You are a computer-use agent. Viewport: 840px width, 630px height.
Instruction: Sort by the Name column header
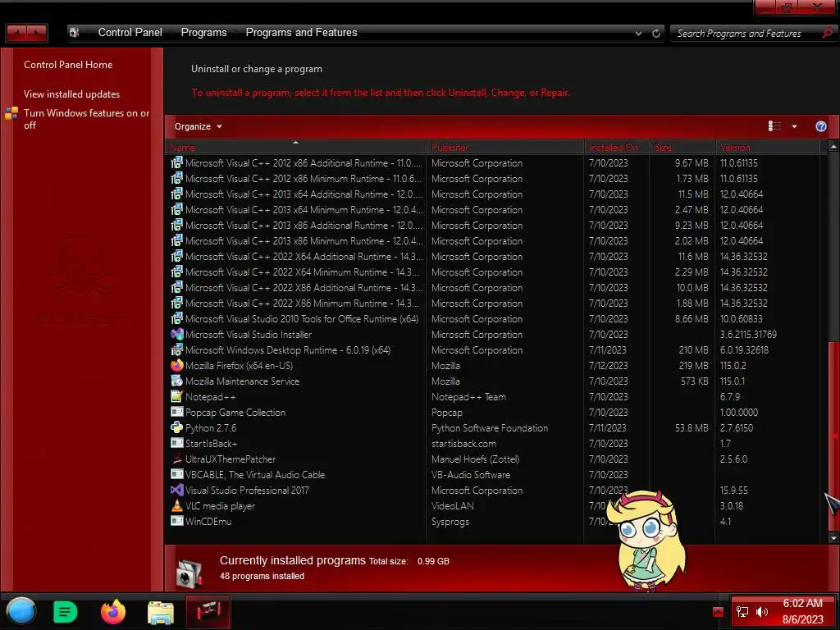tap(296, 147)
